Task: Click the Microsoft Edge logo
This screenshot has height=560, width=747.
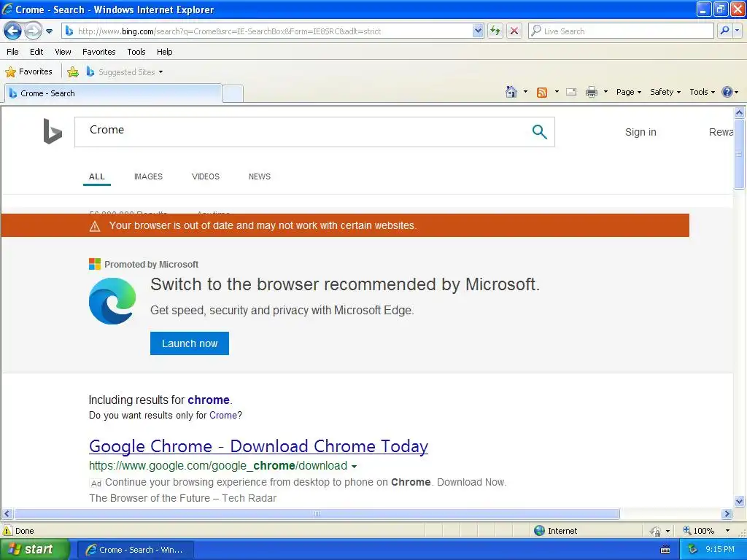Action: coord(112,301)
